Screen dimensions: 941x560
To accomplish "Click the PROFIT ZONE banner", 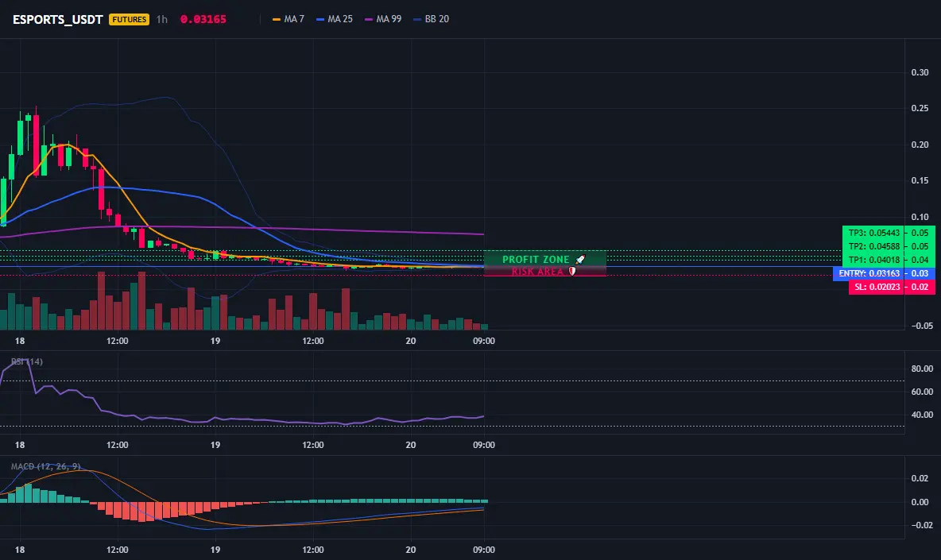I will pyautogui.click(x=545, y=259).
